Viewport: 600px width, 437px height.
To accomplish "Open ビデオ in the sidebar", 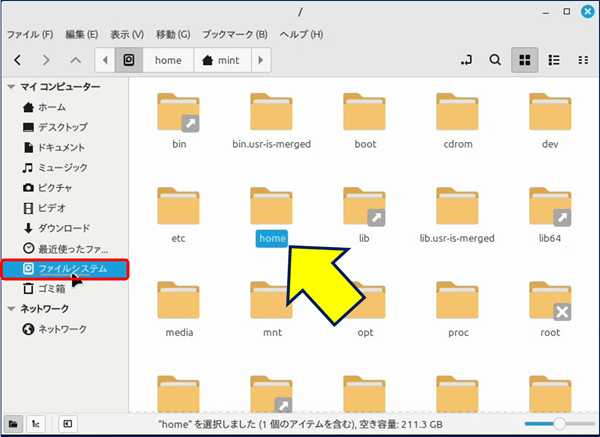I will click(x=65, y=208).
